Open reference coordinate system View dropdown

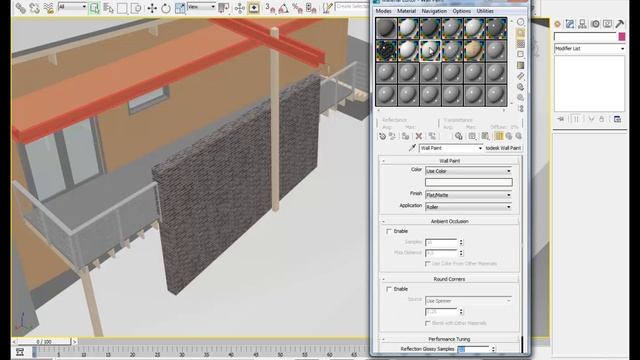202,7
